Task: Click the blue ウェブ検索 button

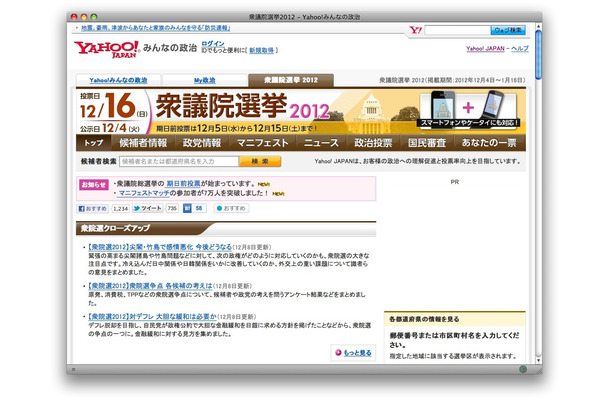Action: coord(508,30)
